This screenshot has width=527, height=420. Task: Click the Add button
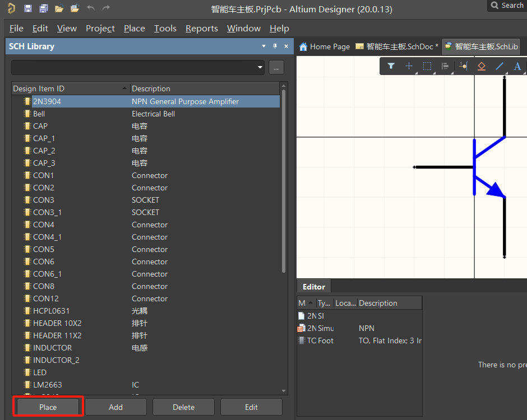click(115, 407)
